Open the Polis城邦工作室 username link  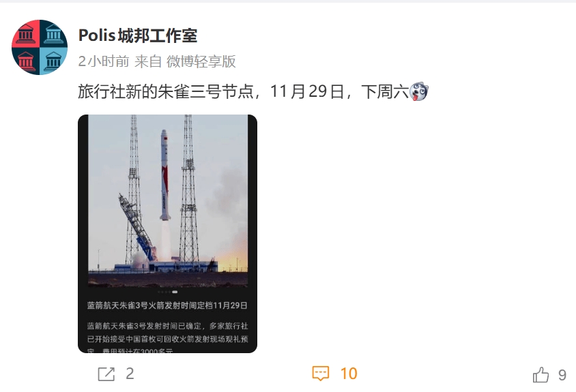pyautogui.click(x=138, y=35)
